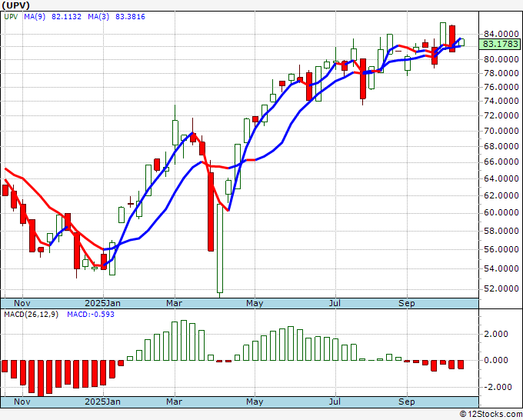Click the 72.0000 price axis label

(x=501, y=115)
